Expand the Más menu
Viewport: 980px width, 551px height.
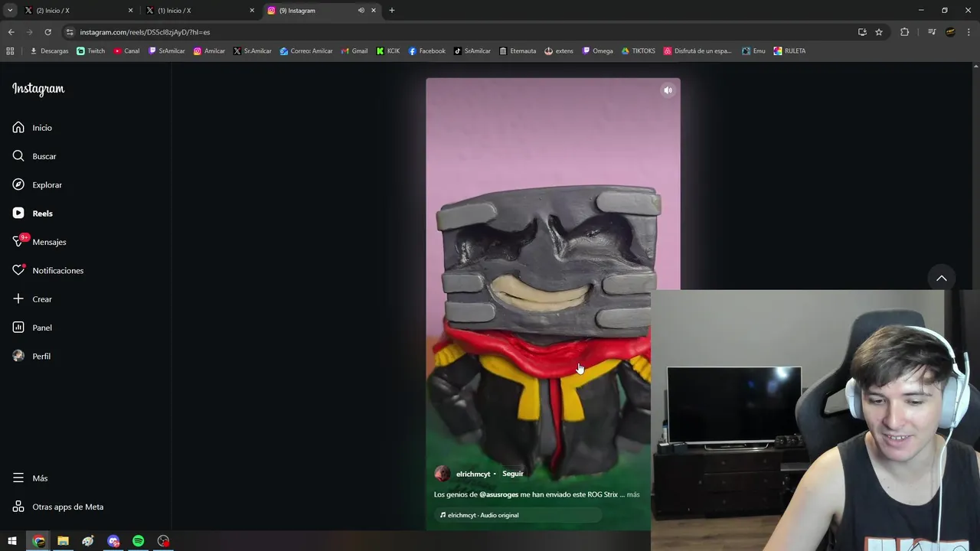click(30, 478)
